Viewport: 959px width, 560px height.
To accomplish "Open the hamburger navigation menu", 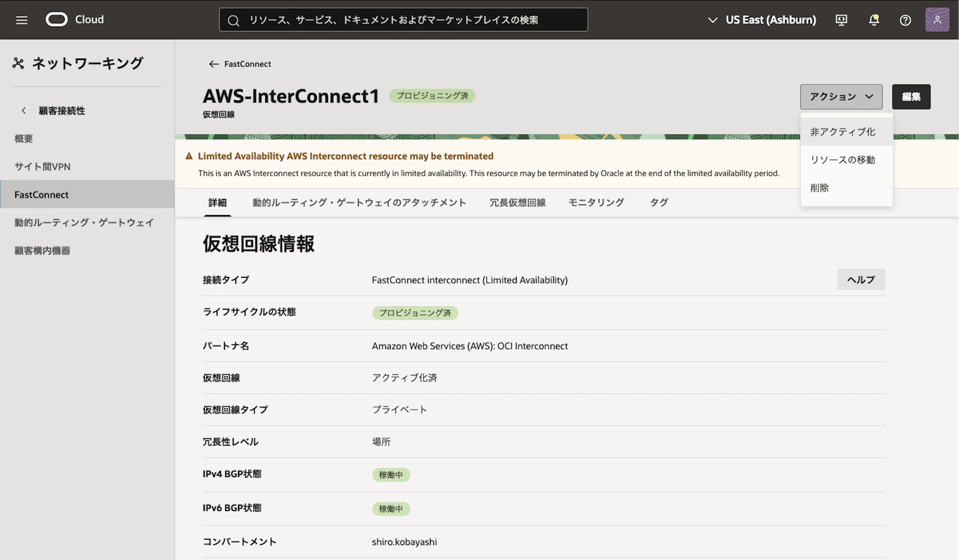I will (21, 20).
